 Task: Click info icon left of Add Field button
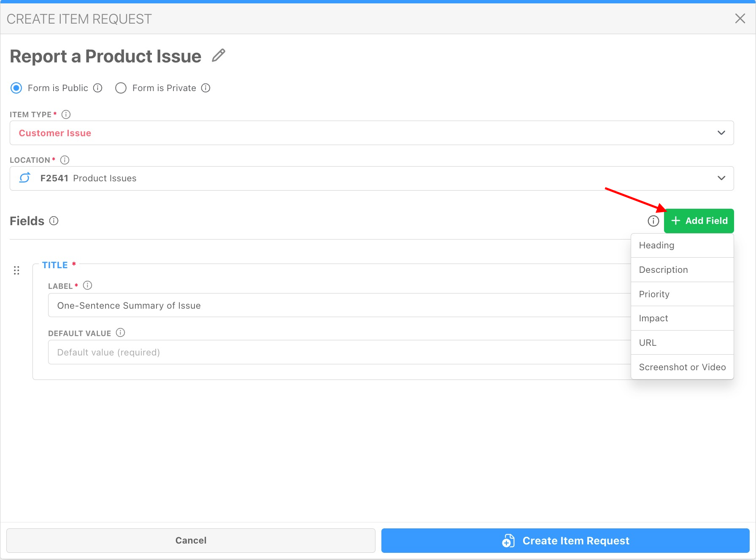[x=653, y=221]
